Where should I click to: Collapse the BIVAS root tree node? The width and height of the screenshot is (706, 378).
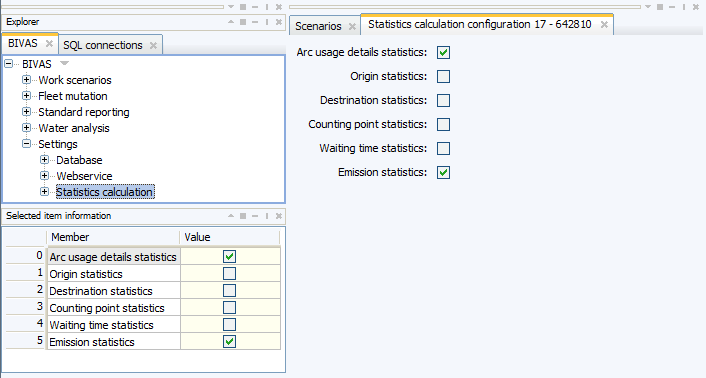point(9,64)
